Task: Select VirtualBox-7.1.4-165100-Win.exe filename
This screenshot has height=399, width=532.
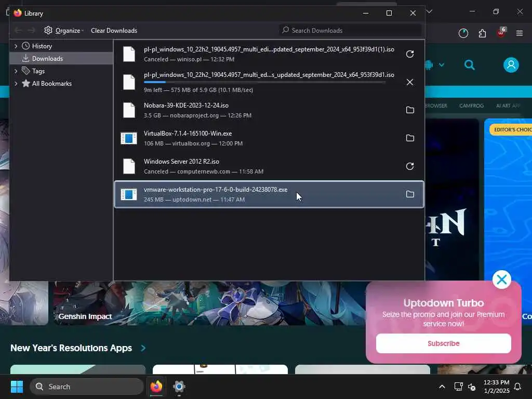Action: point(188,134)
